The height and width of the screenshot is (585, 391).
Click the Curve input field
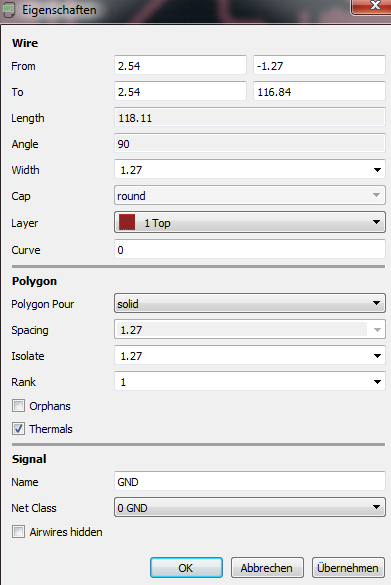coord(250,250)
